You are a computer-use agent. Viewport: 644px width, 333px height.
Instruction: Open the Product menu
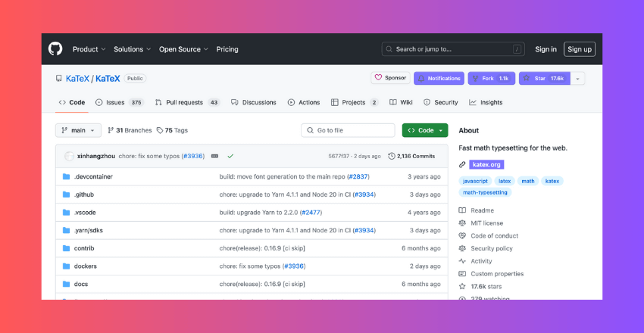coord(89,49)
